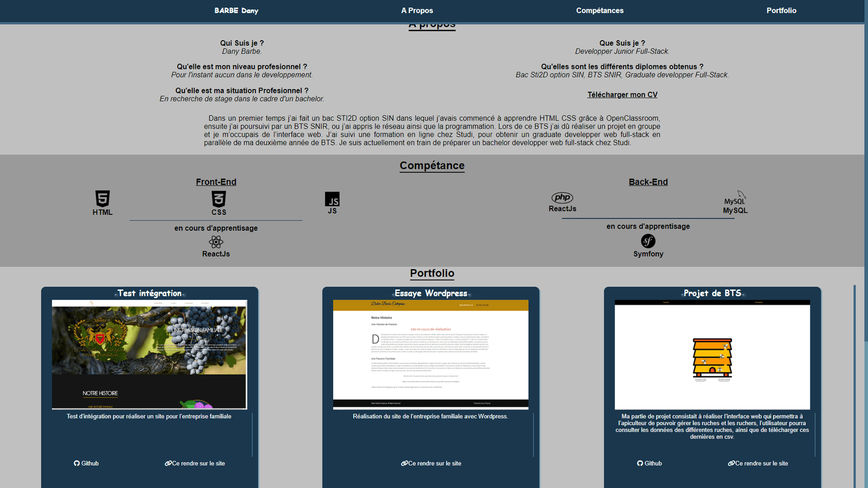Open the Essaye Wordpress site screenshot thumbnail
868x488 pixels.
coord(431,354)
